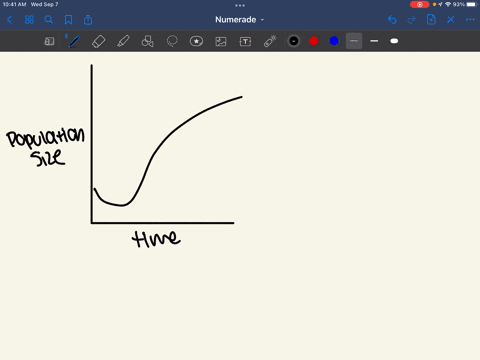Viewport: 480px width, 360px height.
Task: Open the Elements sticker tool
Action: point(196,41)
